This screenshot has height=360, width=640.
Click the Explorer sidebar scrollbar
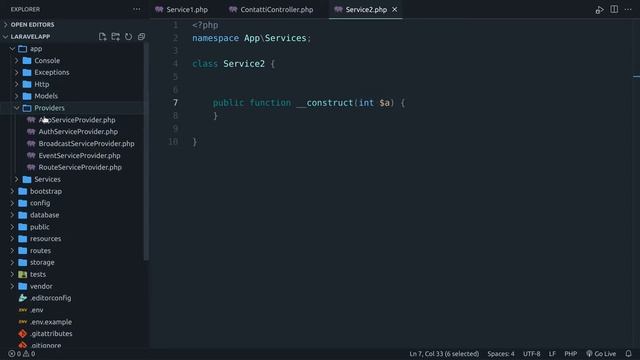pos(146,151)
